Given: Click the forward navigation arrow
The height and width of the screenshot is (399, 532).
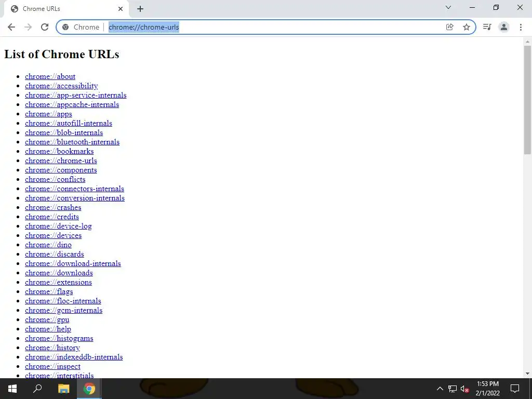Looking at the screenshot, I should 28,27.
